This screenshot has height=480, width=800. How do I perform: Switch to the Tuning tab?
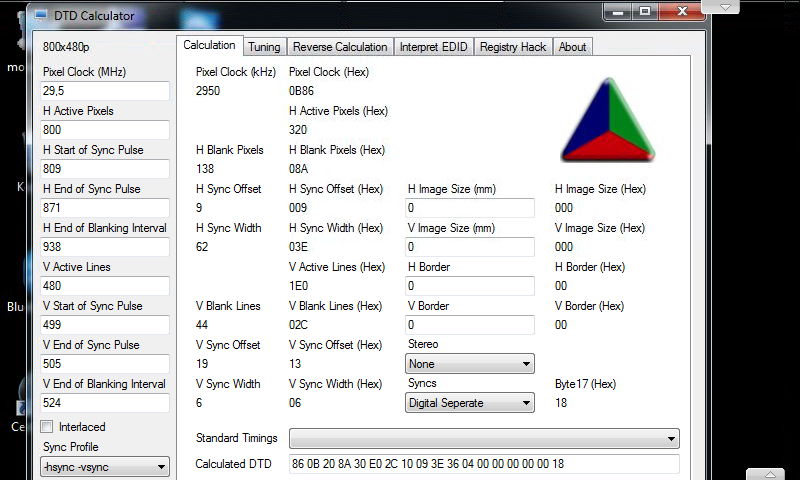pyautogui.click(x=264, y=47)
